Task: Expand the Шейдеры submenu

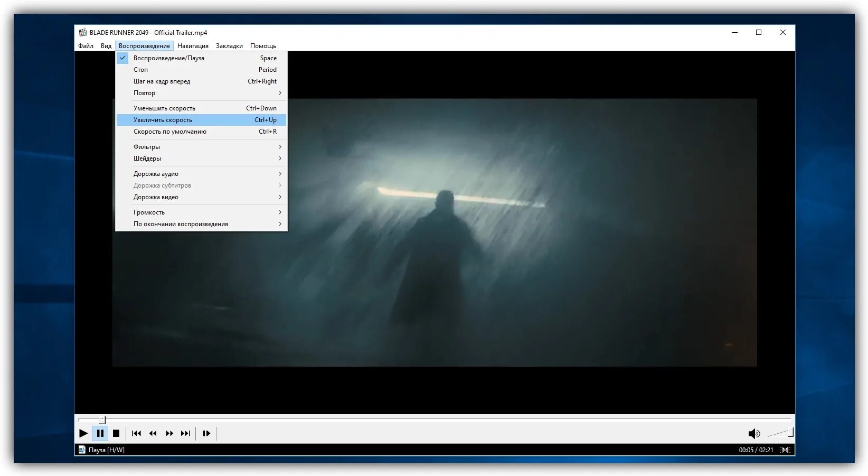Action: (201, 158)
